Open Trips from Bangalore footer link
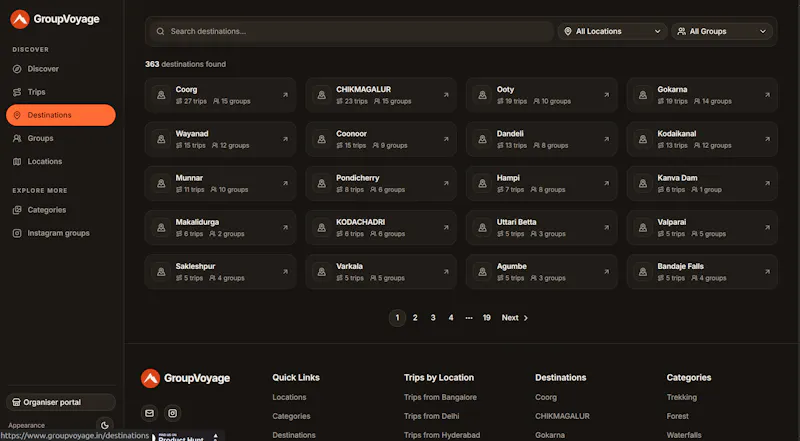This screenshot has width=800, height=441. point(440,397)
